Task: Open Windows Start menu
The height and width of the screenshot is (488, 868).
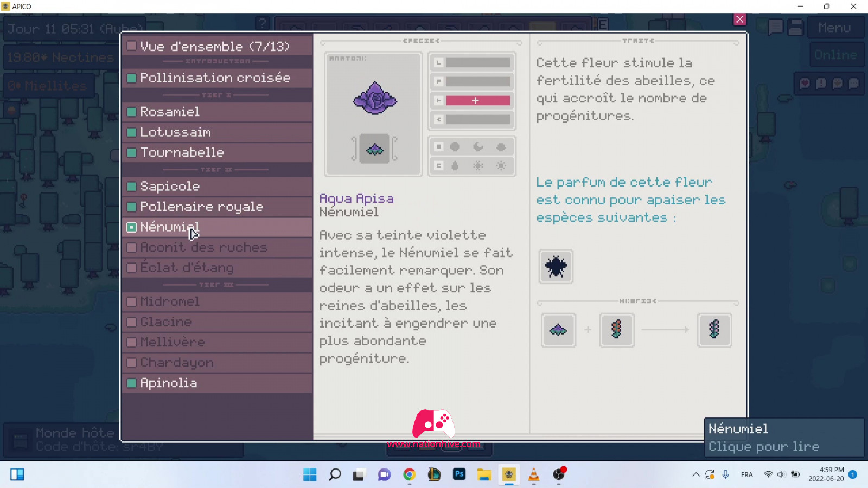Action: pyautogui.click(x=310, y=474)
